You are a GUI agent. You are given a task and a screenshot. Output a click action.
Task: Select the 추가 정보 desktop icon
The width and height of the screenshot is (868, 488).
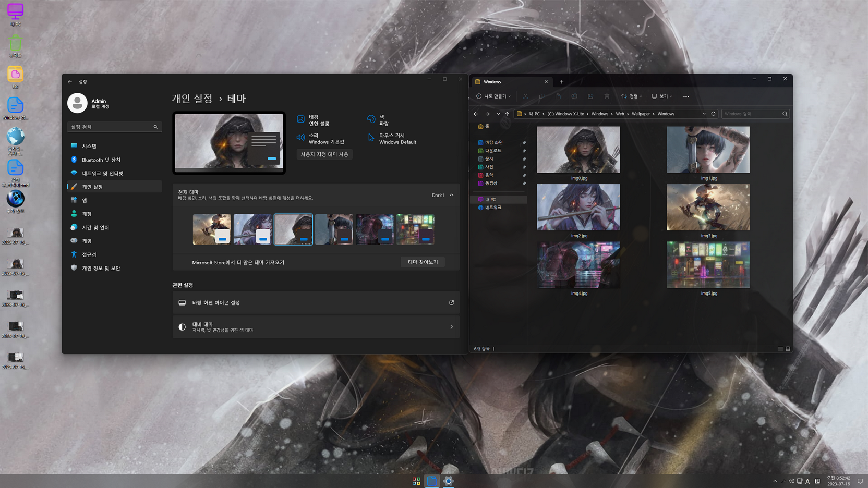15,202
